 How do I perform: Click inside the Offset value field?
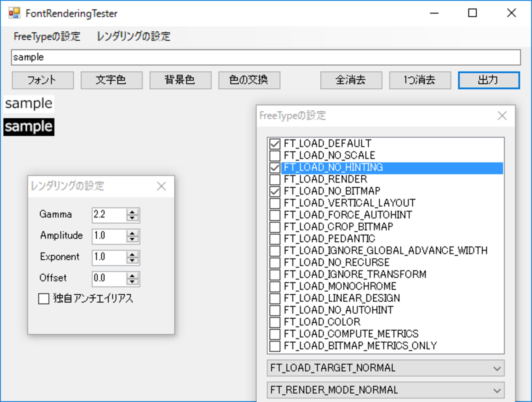(x=109, y=279)
